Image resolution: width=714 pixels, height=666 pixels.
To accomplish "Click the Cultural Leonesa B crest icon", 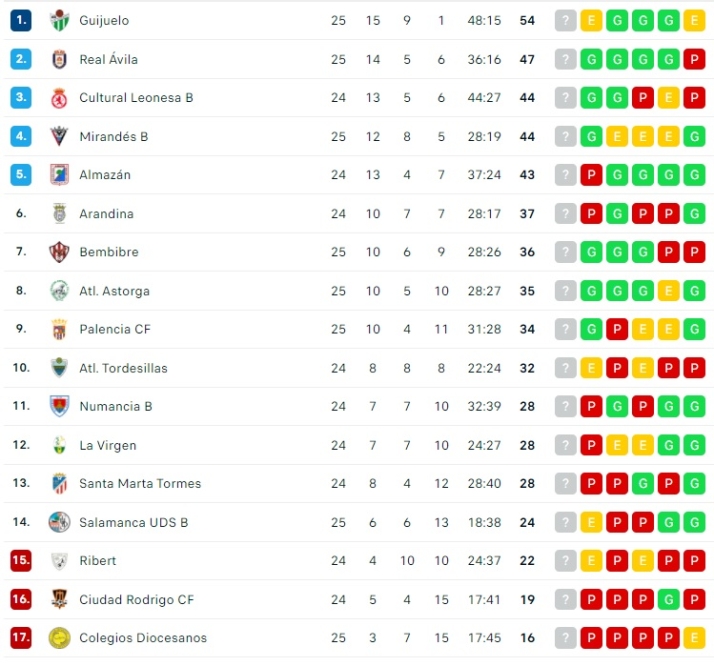I will [x=59, y=98].
